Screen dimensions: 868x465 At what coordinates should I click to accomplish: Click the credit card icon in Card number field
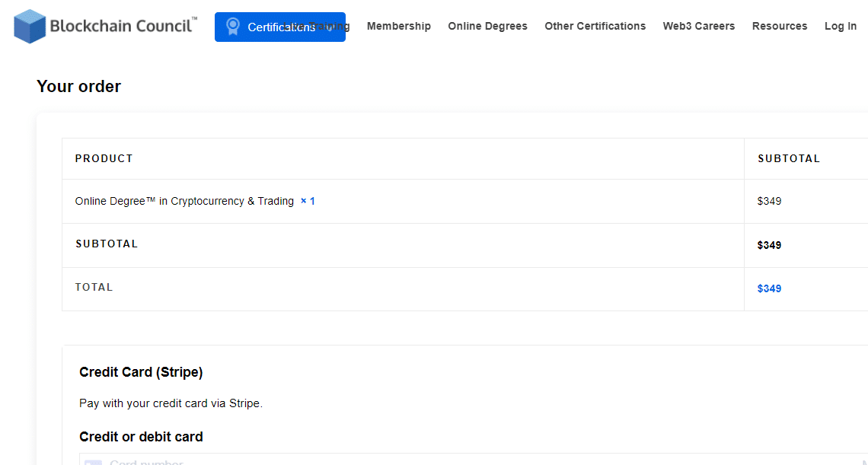[93, 461]
